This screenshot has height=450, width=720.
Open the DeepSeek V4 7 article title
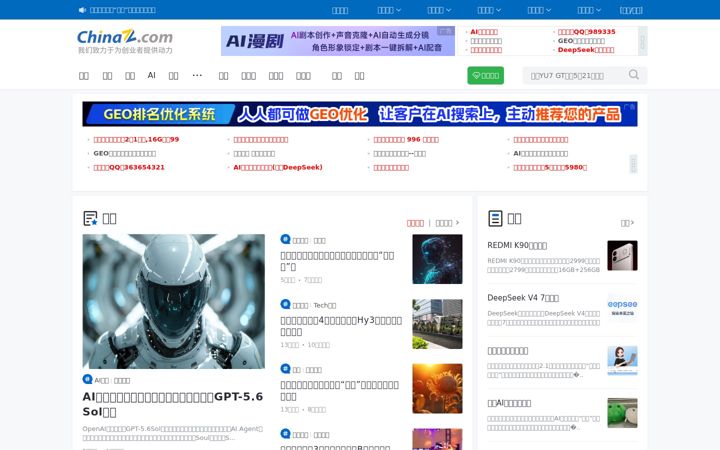point(523,298)
